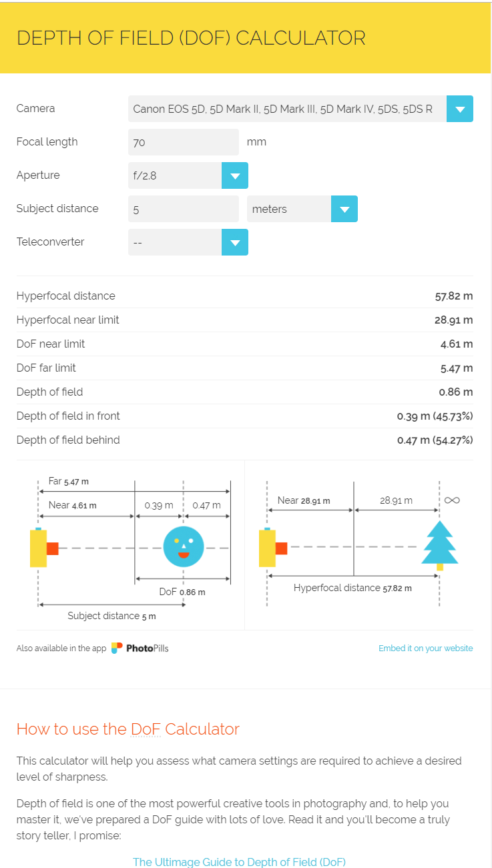Viewport: 492px width, 868px height.
Task: Click the DoF near limit 4.61 m row
Action: click(245, 344)
